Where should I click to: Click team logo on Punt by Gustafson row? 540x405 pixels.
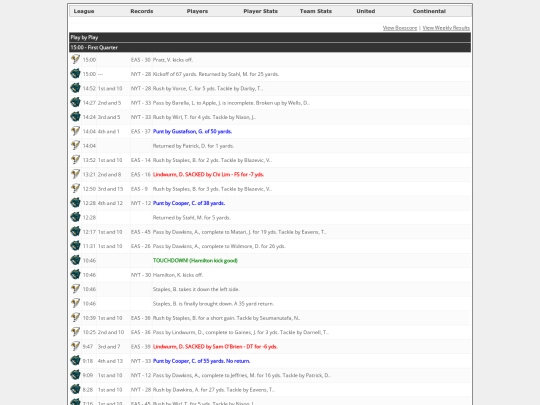tap(75, 131)
